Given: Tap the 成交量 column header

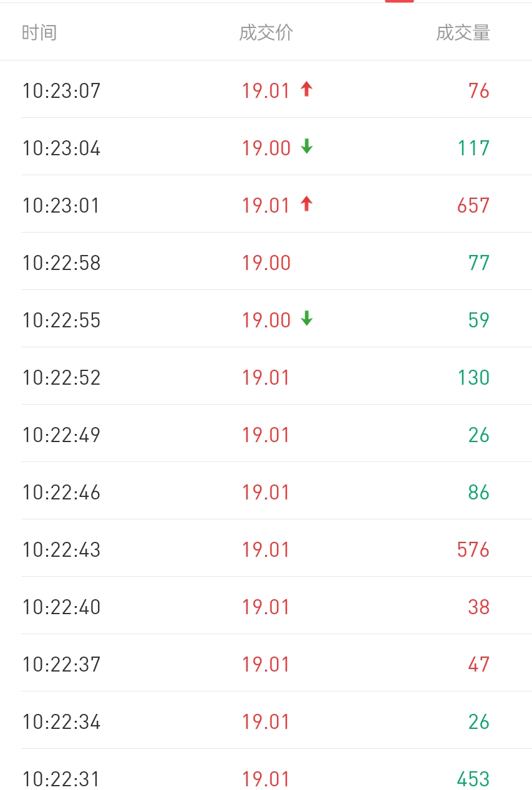Looking at the screenshot, I should point(463,32).
